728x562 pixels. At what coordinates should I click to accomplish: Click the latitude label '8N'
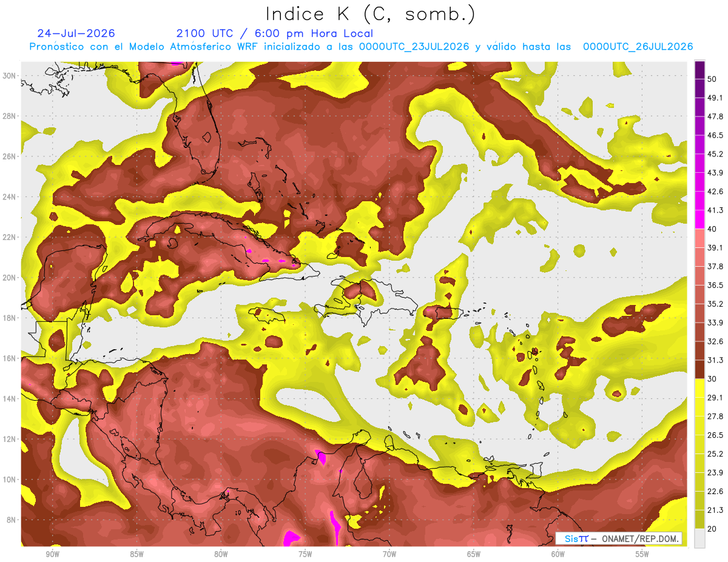12,520
